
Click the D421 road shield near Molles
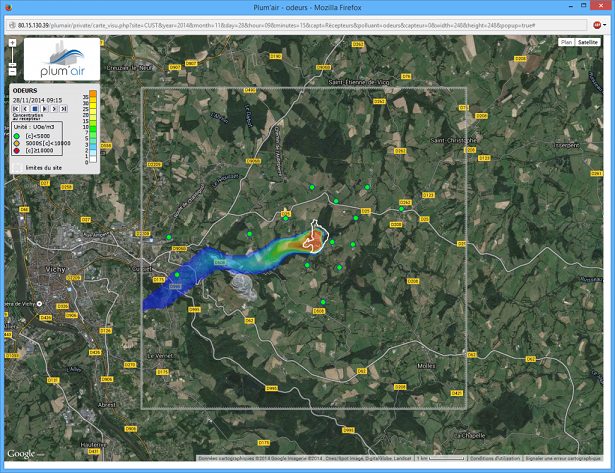(x=457, y=393)
